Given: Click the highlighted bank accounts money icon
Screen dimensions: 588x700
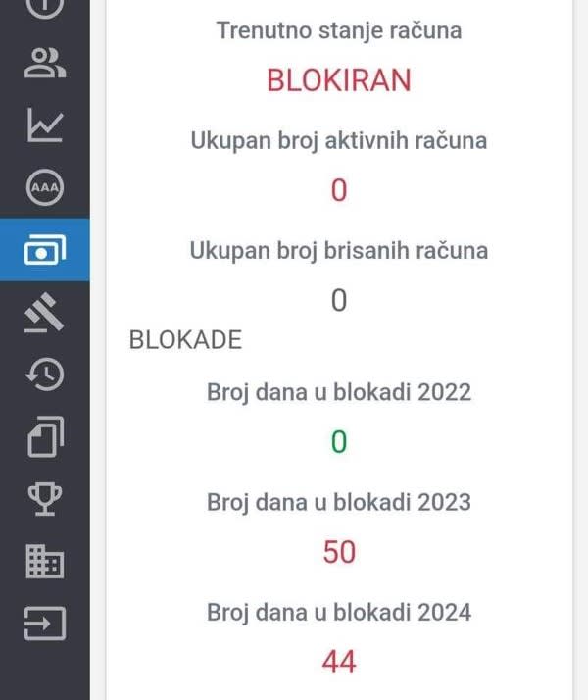Looking at the screenshot, I should coord(45,250).
